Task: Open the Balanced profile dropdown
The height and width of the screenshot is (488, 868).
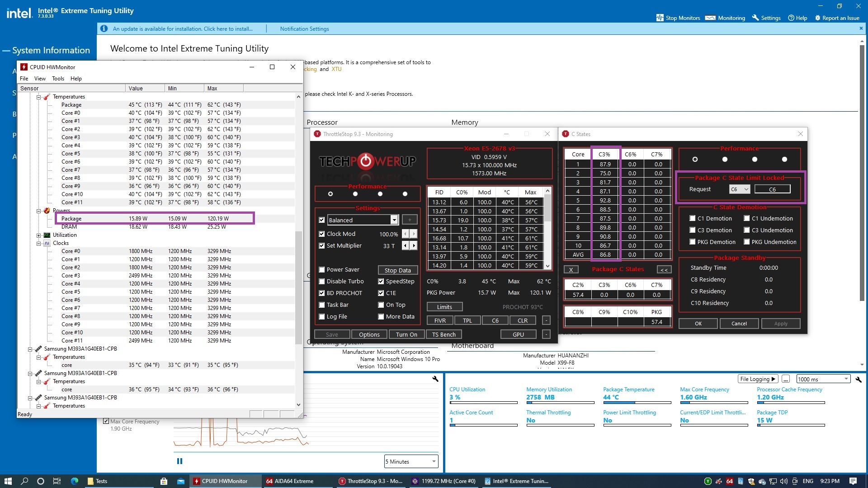Action: click(x=394, y=220)
